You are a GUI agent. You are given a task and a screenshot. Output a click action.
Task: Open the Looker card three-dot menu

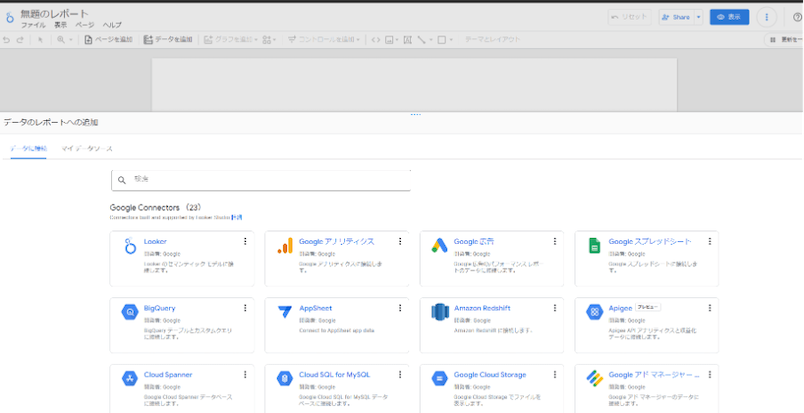(245, 241)
